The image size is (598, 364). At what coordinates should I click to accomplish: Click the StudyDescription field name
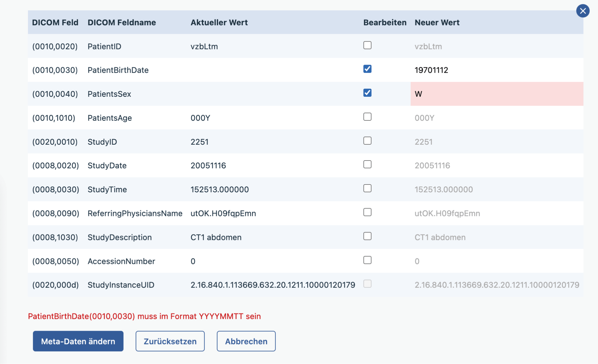click(120, 237)
